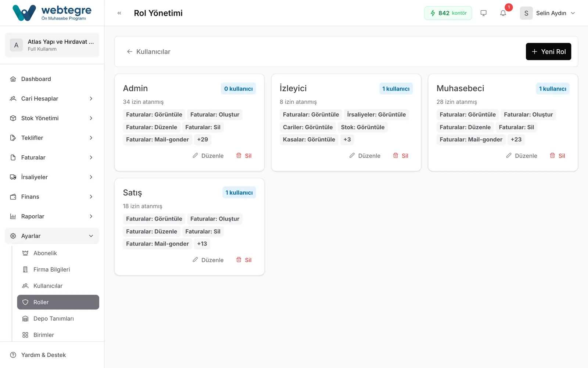Open the notifications bell
588x368 pixels.
(x=503, y=13)
